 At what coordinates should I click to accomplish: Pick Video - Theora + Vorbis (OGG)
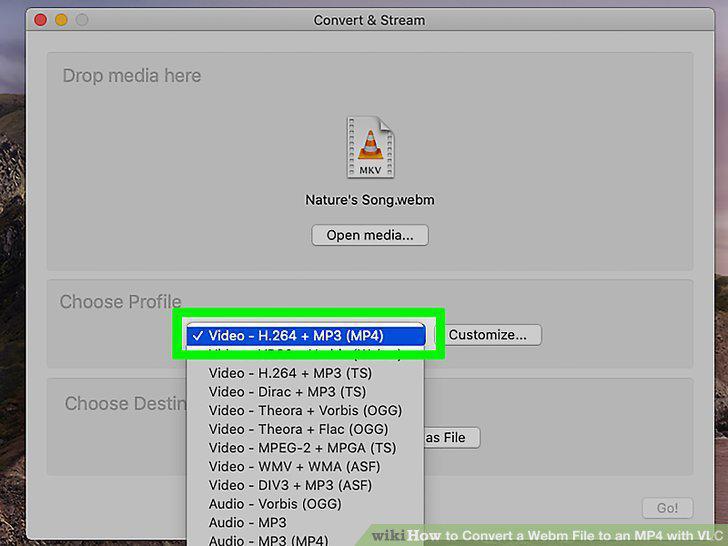[306, 410]
